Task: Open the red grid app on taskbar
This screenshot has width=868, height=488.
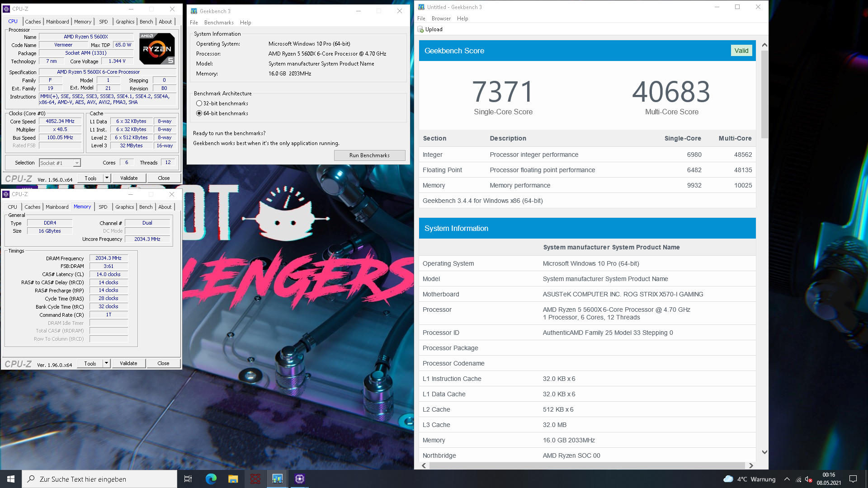Action: 255,479
